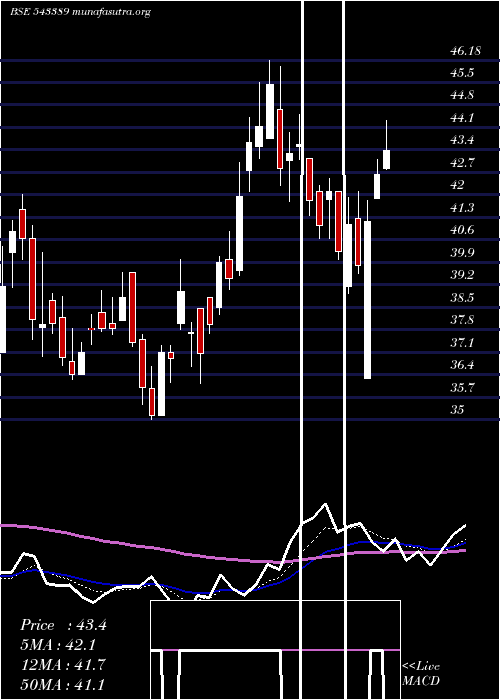
Task: Click the 41.3 price axis label
Action: [x=462, y=208]
